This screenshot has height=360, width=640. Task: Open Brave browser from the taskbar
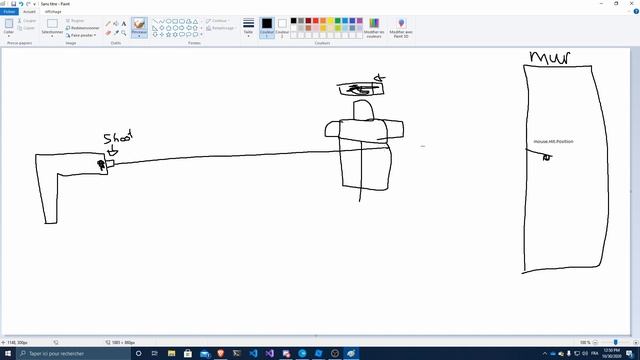pyautogui.click(x=221, y=353)
